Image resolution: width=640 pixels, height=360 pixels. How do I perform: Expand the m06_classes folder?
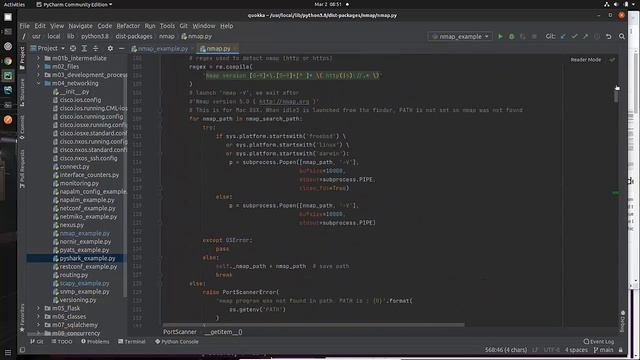39,316
